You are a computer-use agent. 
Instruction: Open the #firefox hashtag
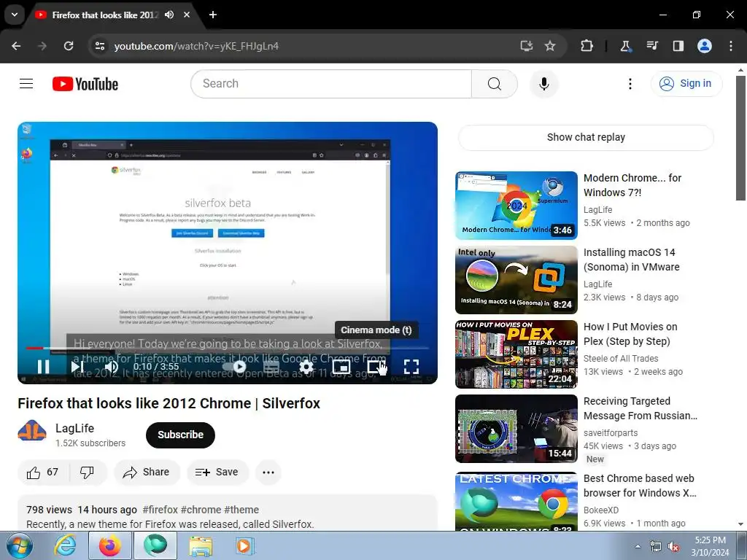click(x=160, y=510)
